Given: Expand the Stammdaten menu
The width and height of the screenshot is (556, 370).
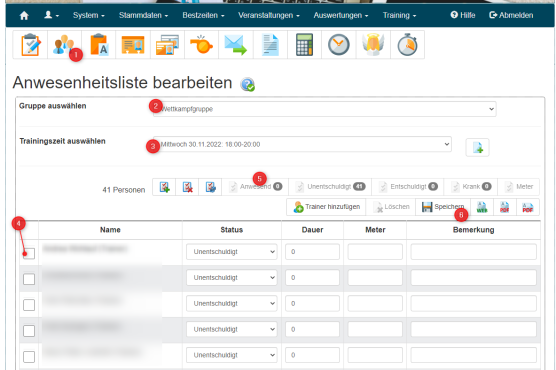Looking at the screenshot, I should [144, 15].
